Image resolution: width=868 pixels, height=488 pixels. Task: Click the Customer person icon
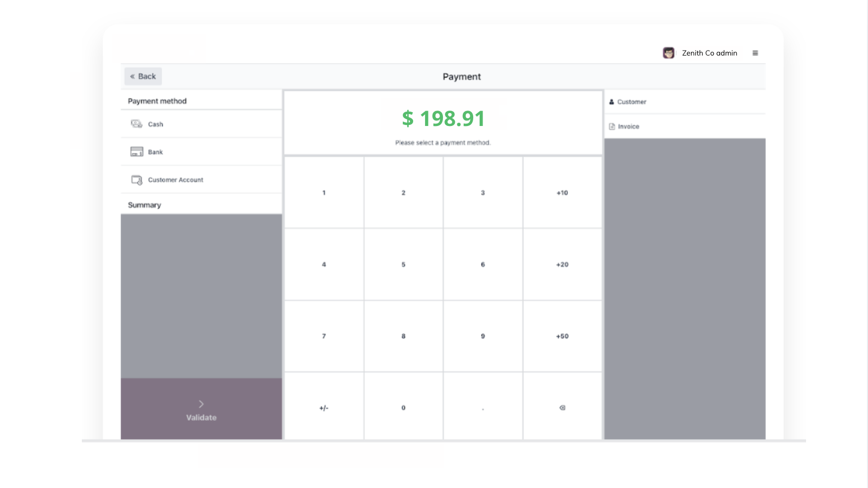coord(612,102)
